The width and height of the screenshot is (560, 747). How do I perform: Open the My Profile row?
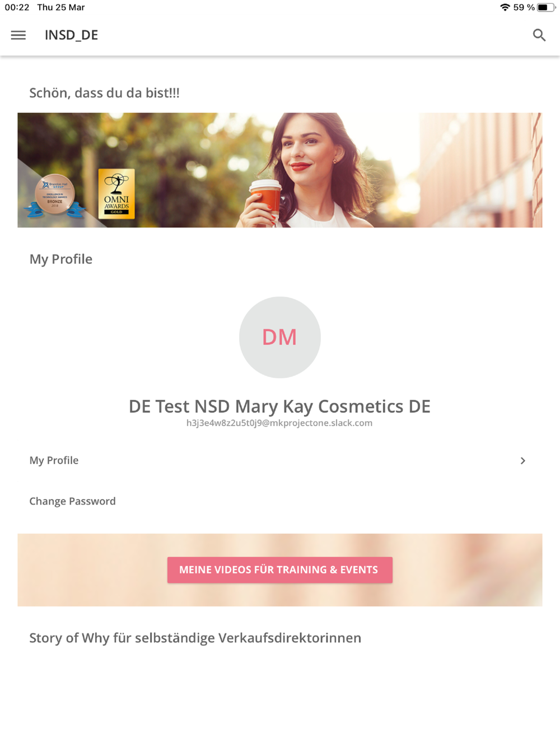coord(279,460)
